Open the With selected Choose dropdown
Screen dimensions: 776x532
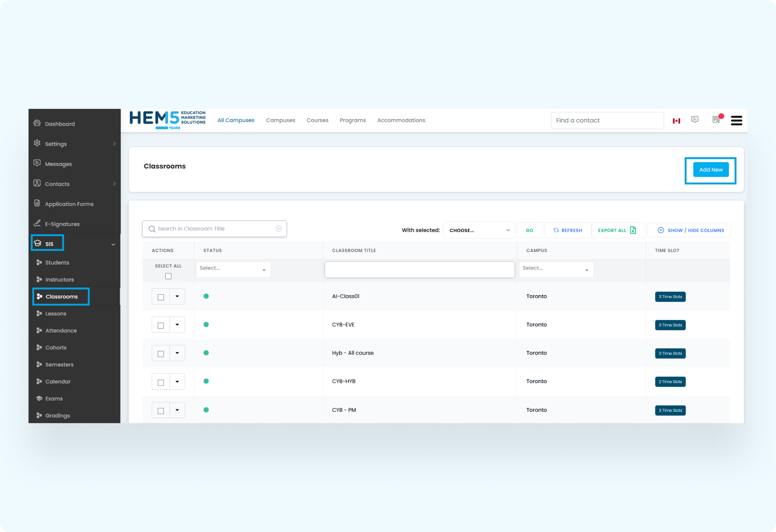[479, 230]
